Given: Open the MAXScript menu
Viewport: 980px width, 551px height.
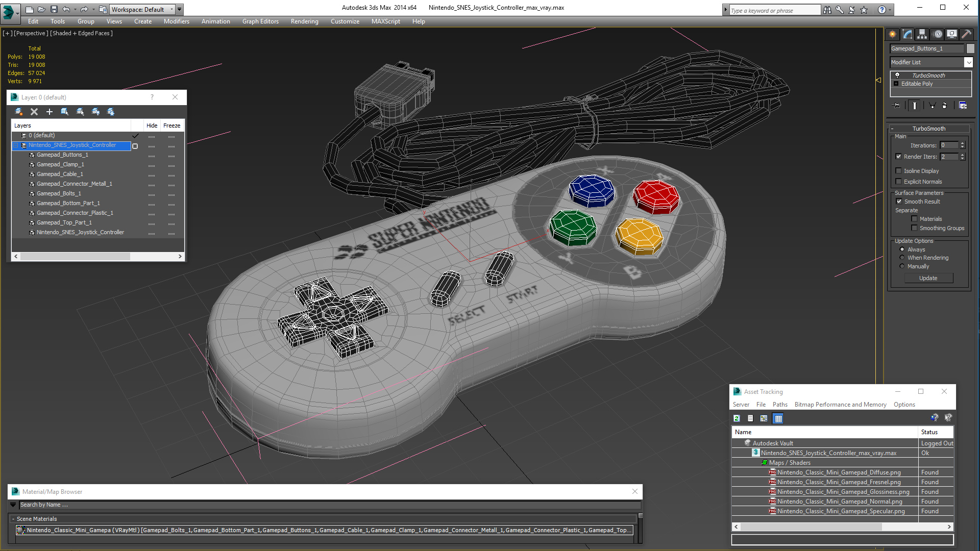Looking at the screenshot, I should (x=386, y=21).
